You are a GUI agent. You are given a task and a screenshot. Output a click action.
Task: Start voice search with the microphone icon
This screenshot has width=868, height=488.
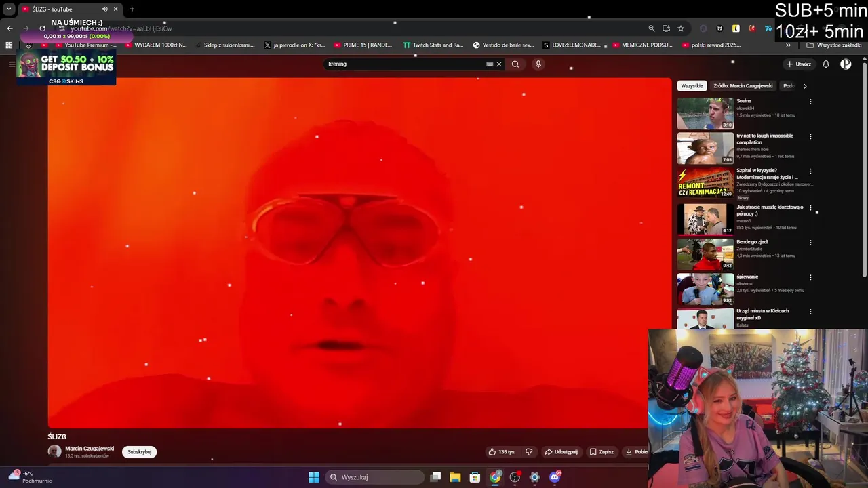538,64
